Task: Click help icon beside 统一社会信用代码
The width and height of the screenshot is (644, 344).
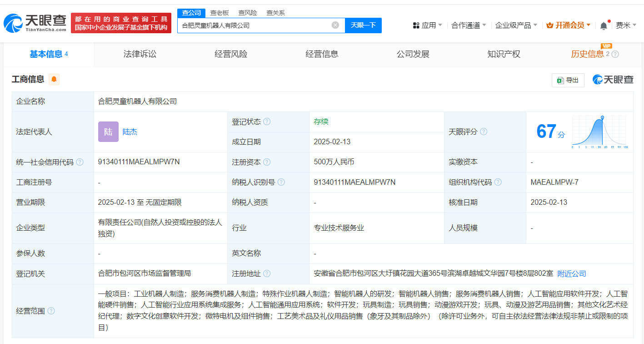Action: pos(80,162)
